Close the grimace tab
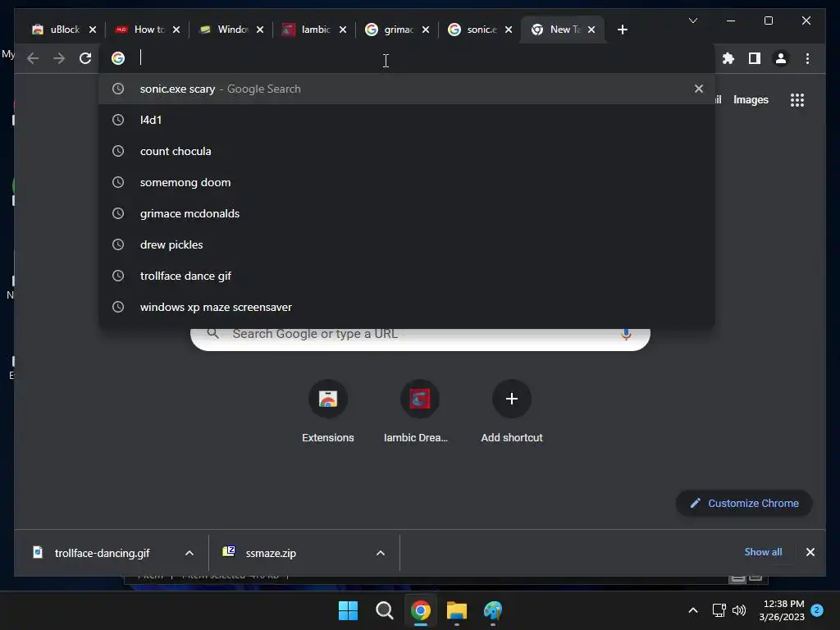 click(426, 30)
